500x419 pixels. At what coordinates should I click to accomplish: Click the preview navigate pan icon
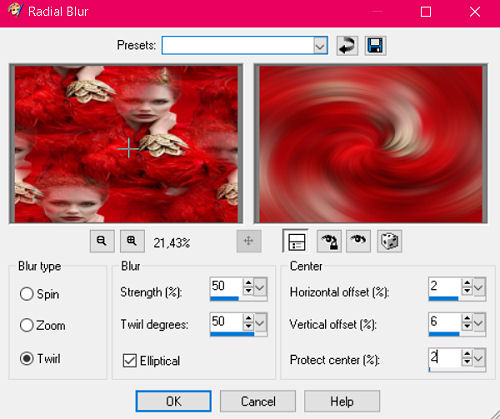[249, 241]
